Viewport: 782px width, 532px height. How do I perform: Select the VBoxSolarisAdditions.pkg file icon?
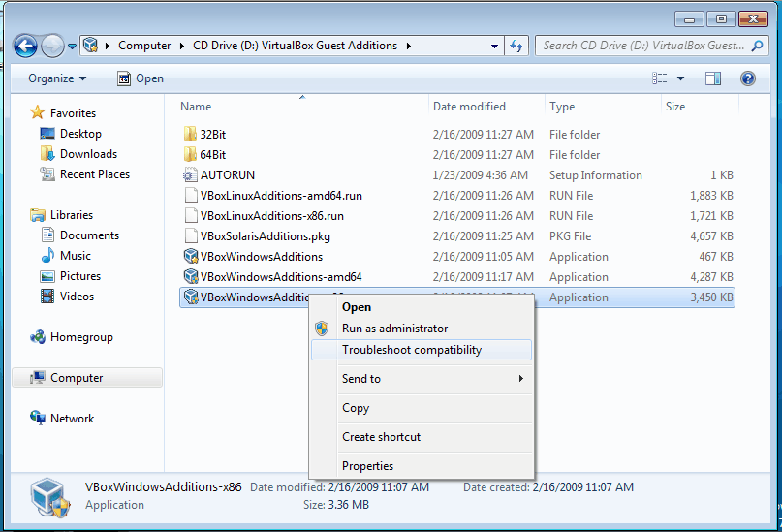tap(191, 236)
